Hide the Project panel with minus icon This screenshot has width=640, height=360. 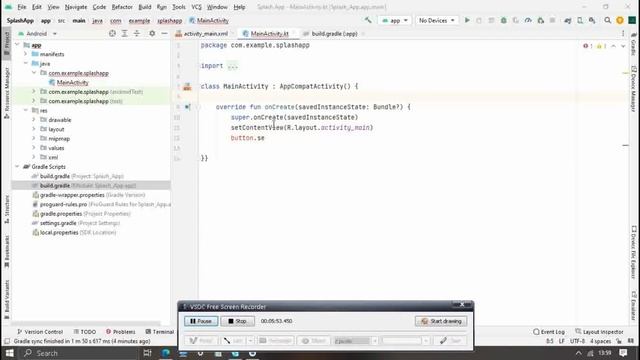(164, 33)
